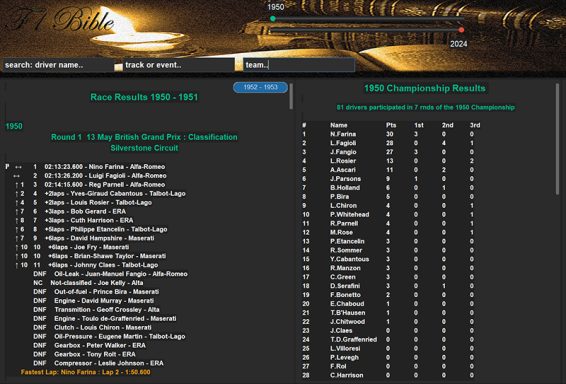Click the Pts column header

tap(391, 125)
